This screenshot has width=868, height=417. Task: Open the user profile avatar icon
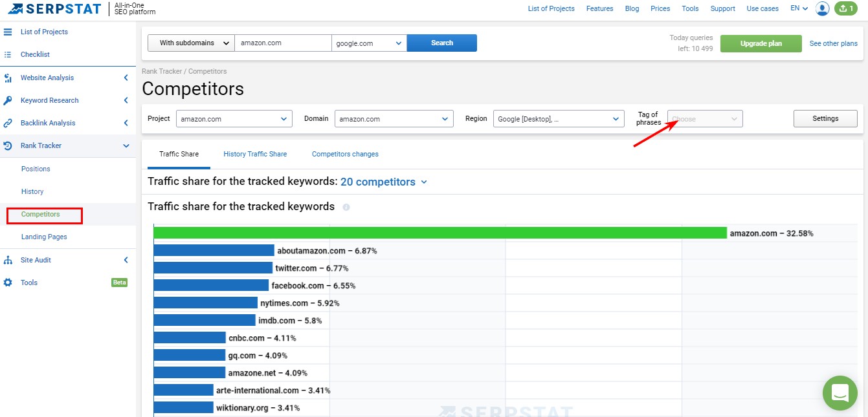tap(823, 8)
